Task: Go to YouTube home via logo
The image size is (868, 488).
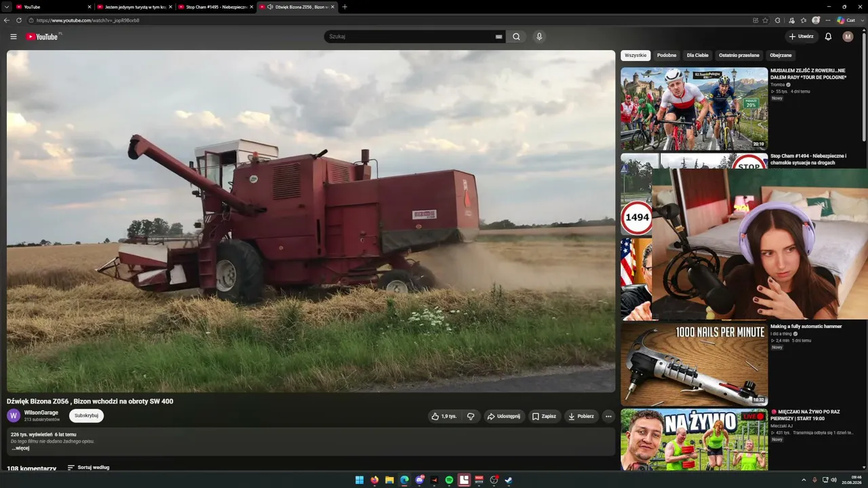Action: tap(42, 37)
